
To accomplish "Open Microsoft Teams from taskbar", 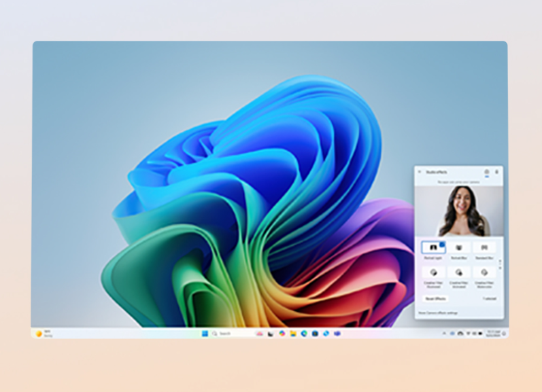I will 337,334.
